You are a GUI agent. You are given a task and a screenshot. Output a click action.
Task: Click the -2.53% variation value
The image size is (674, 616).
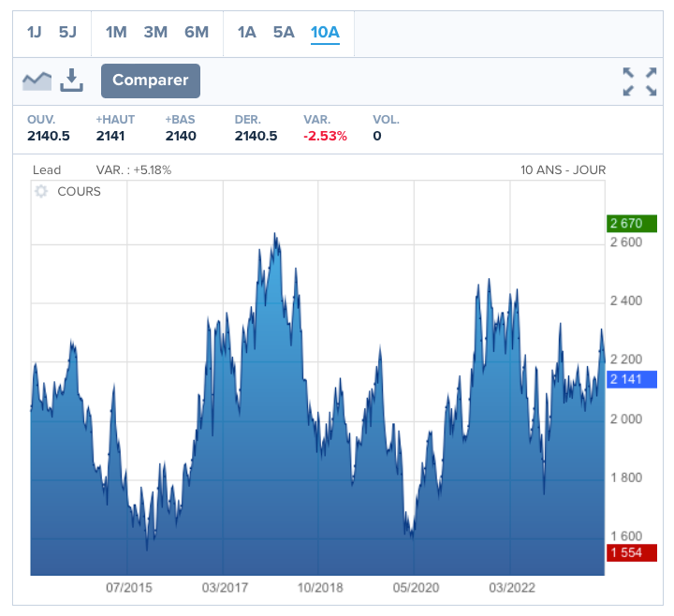click(x=325, y=136)
